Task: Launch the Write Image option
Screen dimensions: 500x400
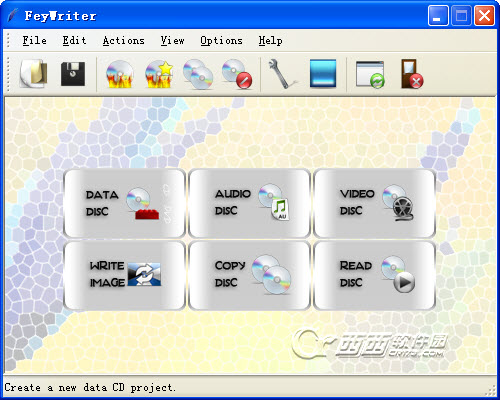Action: [124, 275]
